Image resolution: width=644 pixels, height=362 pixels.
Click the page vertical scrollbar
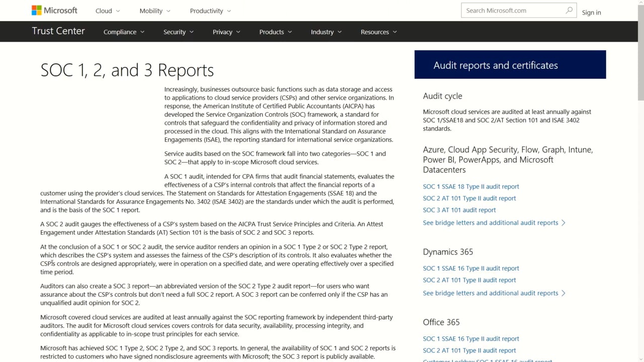pyautogui.click(x=640, y=201)
